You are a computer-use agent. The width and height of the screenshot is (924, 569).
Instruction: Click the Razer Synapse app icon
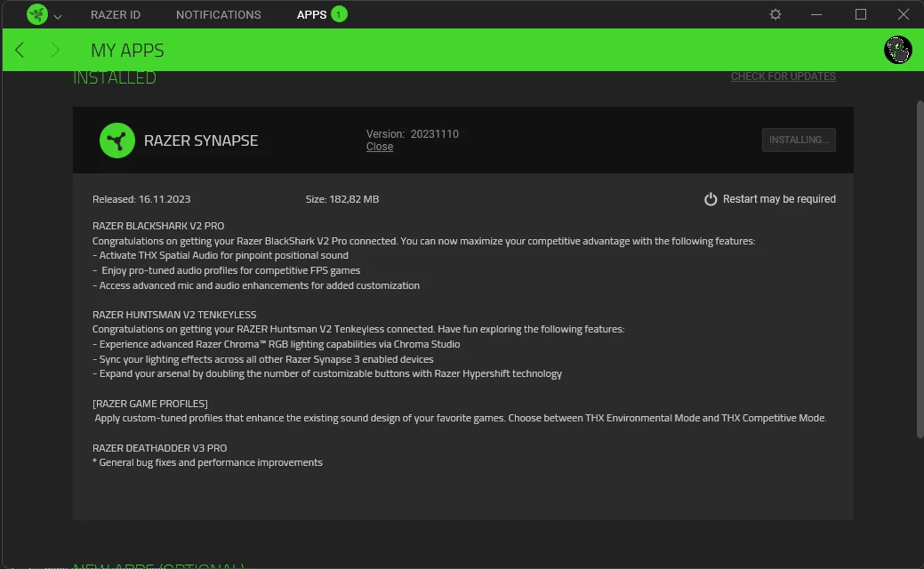click(x=117, y=140)
